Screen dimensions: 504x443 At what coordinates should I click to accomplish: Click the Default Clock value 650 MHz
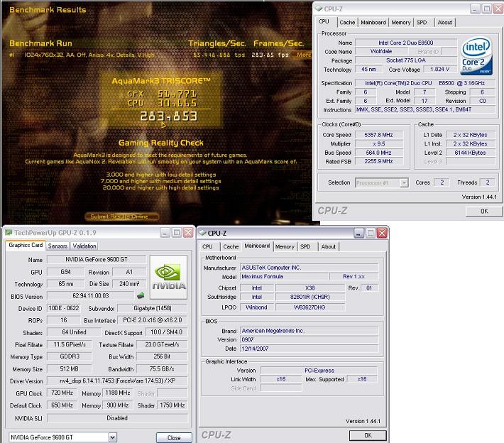tap(62, 405)
